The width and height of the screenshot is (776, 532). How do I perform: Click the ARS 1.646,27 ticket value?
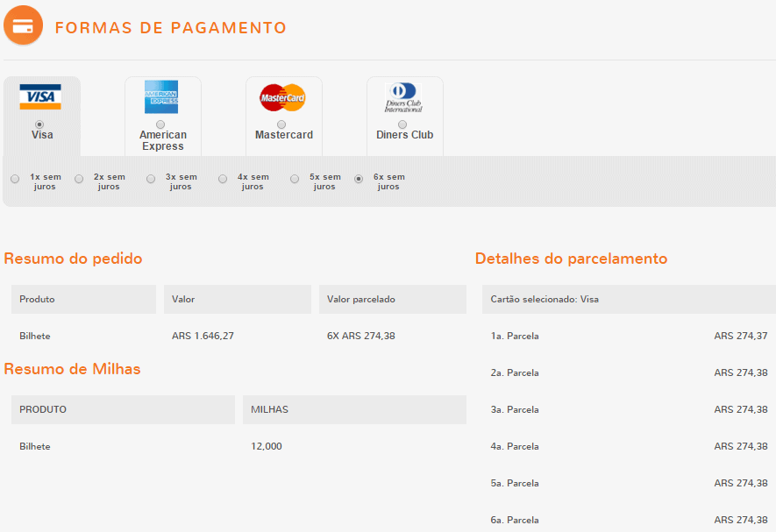point(203,336)
